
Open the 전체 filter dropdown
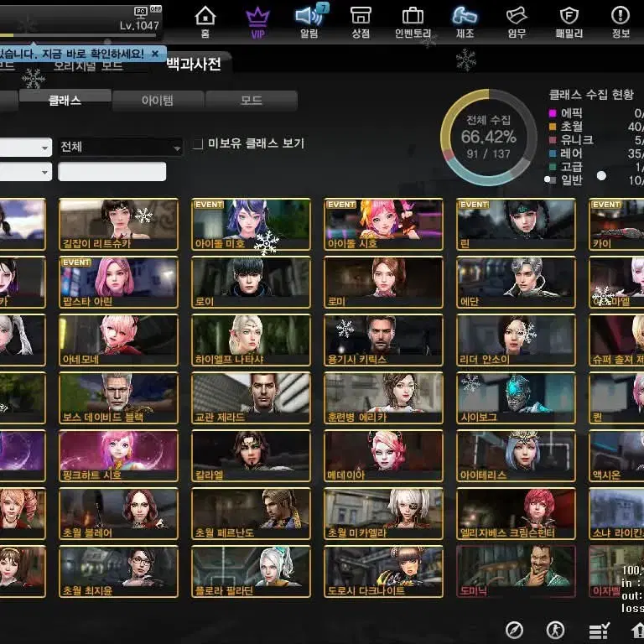121,148
